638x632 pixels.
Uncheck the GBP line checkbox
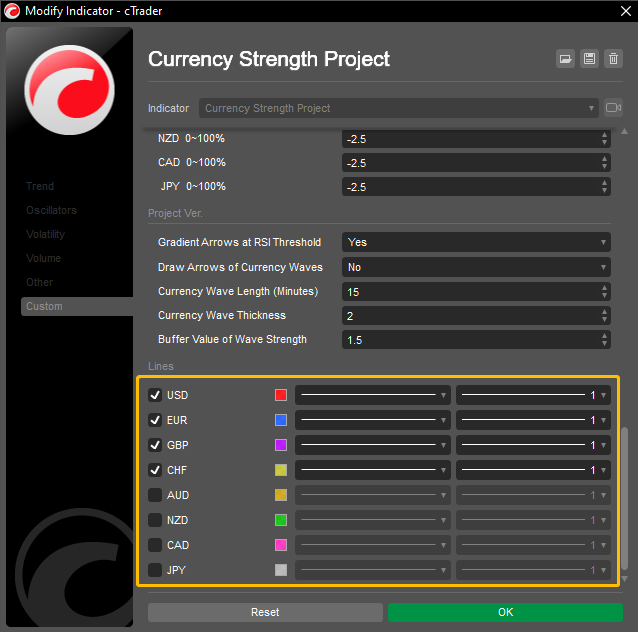click(155, 445)
